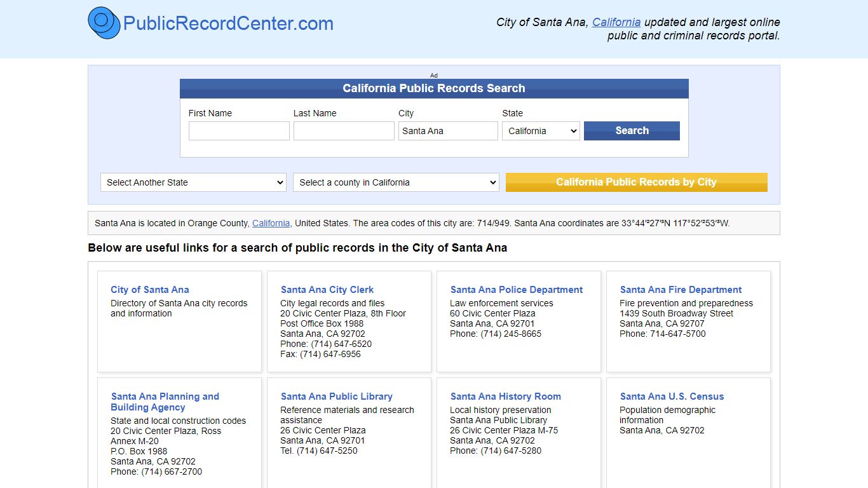Image resolution: width=868 pixels, height=488 pixels.
Task: Click the Ad label above search box
Action: pos(434,75)
